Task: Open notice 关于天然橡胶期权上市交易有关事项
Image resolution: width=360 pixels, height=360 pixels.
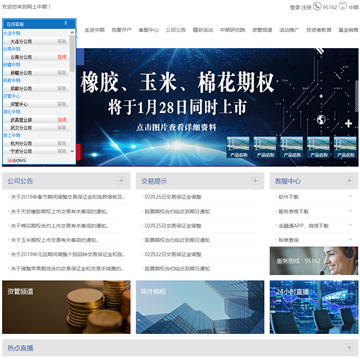Action: click(60, 211)
